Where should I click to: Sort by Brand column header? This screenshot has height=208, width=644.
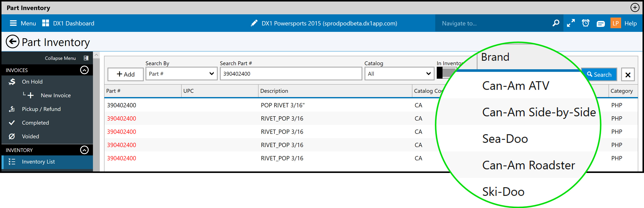495,57
